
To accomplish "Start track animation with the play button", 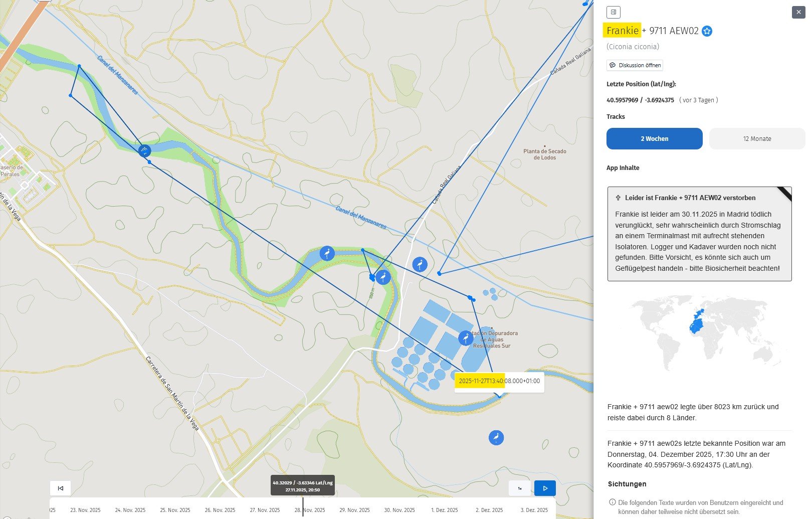I will [545, 488].
